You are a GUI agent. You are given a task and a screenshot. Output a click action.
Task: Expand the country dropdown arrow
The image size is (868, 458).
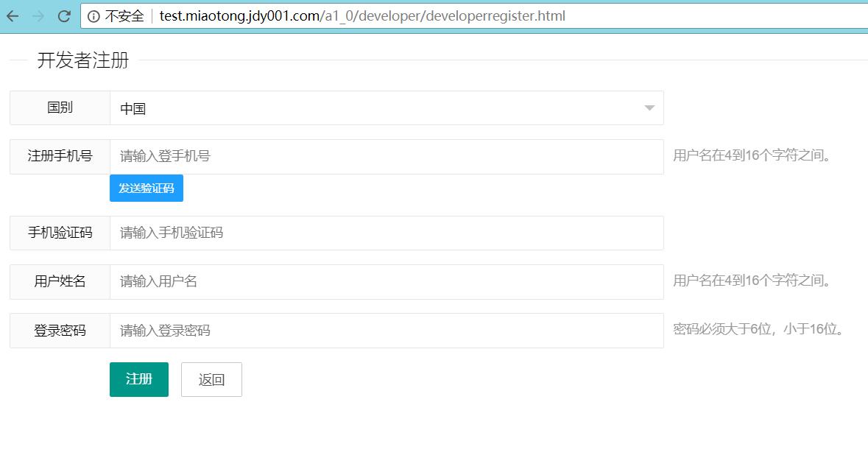649,108
